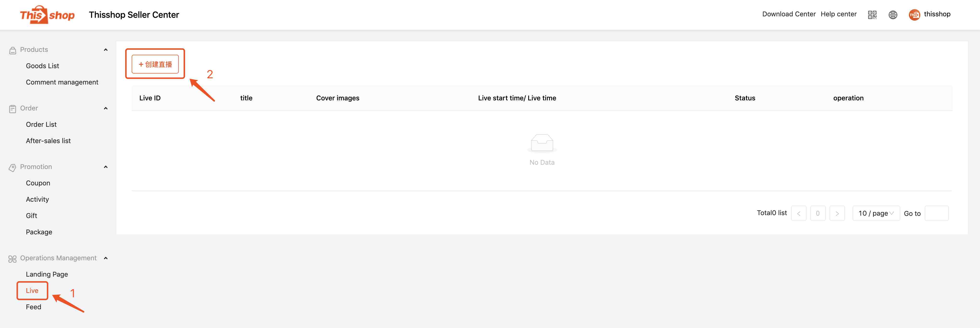Open Activity page
This screenshot has height=328, width=980.
(37, 199)
